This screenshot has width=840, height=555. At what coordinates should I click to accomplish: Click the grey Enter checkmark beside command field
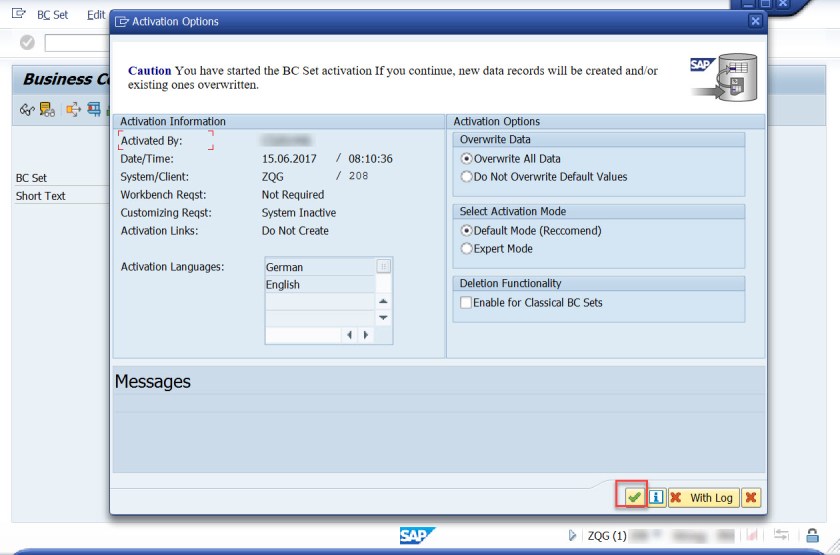(27, 42)
